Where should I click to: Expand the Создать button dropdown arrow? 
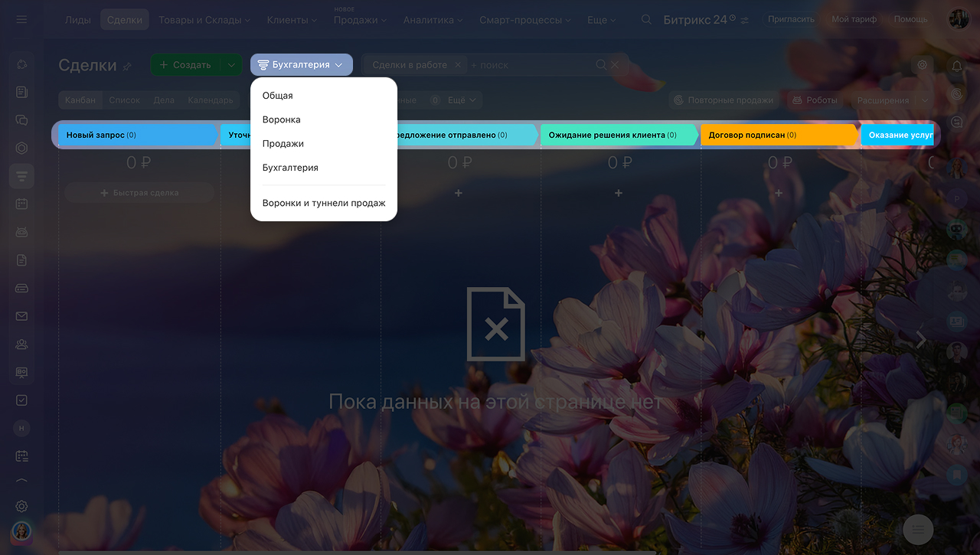(x=231, y=65)
